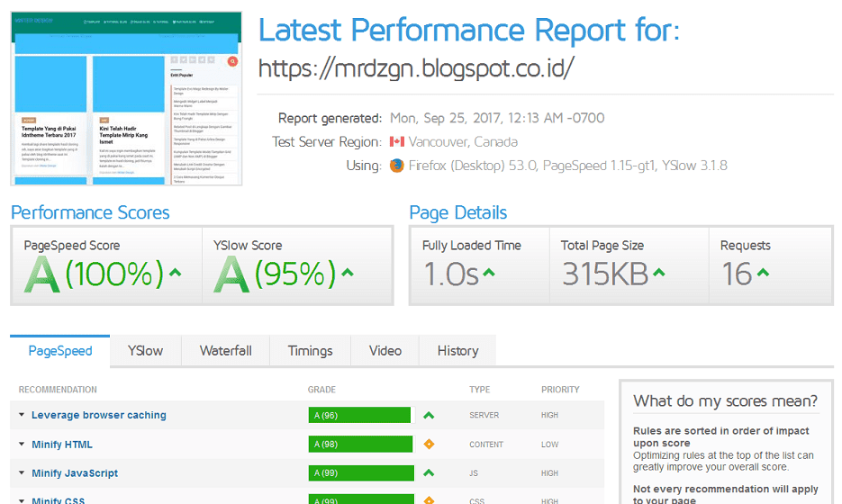
Task: Open the Leverage browser caching link
Action: pyautogui.click(x=99, y=415)
